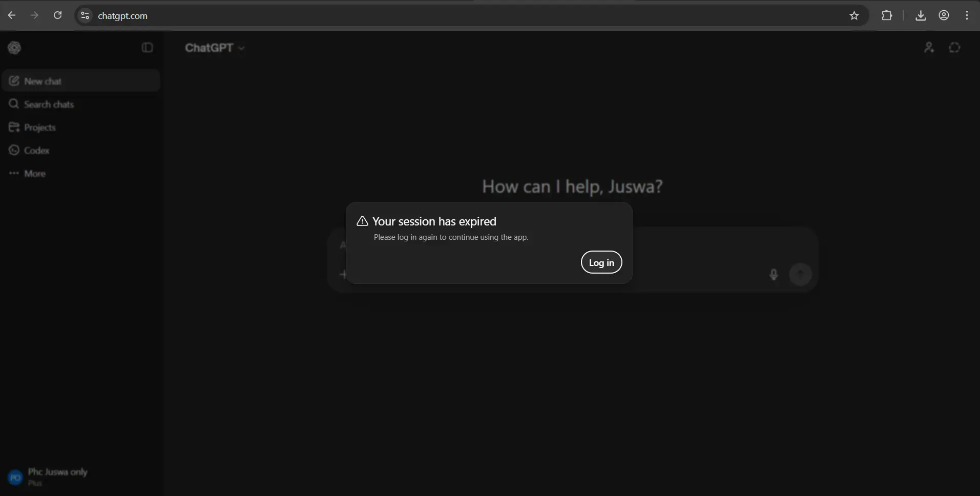Open the Chrome profile icon

[944, 15]
